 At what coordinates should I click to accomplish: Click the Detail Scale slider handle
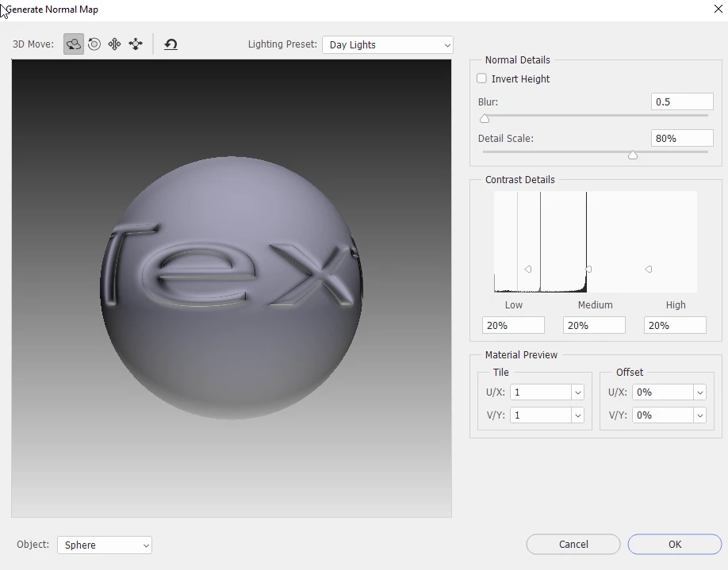pos(632,155)
